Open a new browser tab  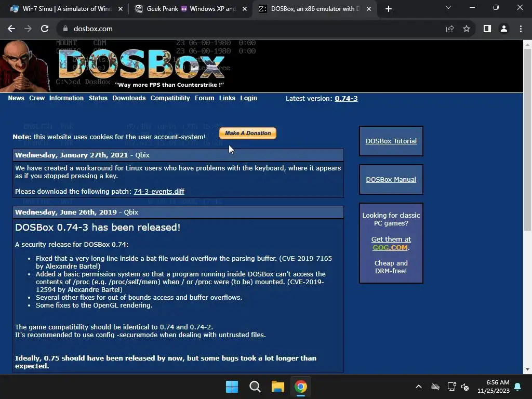pos(389,9)
